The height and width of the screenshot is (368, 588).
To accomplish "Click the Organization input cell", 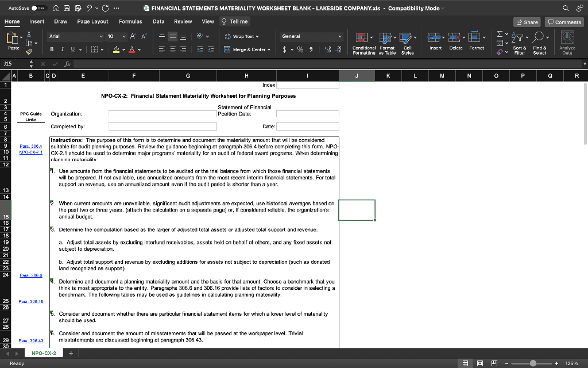I will tap(163, 113).
